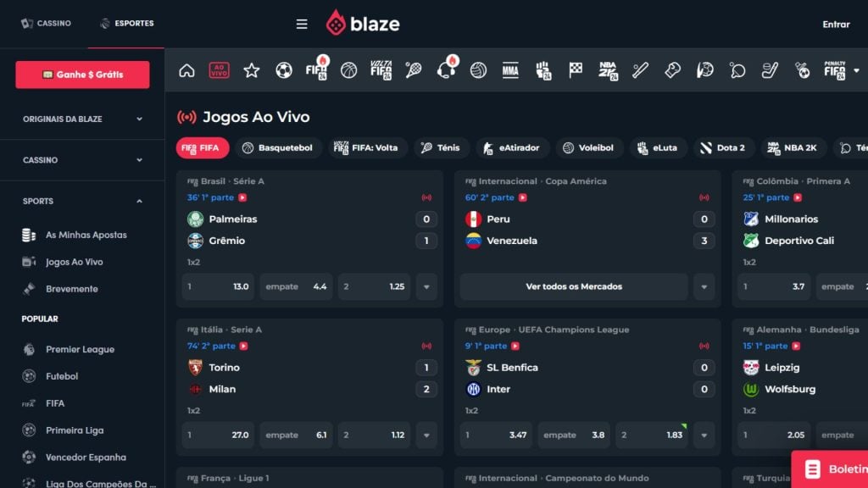Open Brevemente in sidebar

[x=71, y=289]
